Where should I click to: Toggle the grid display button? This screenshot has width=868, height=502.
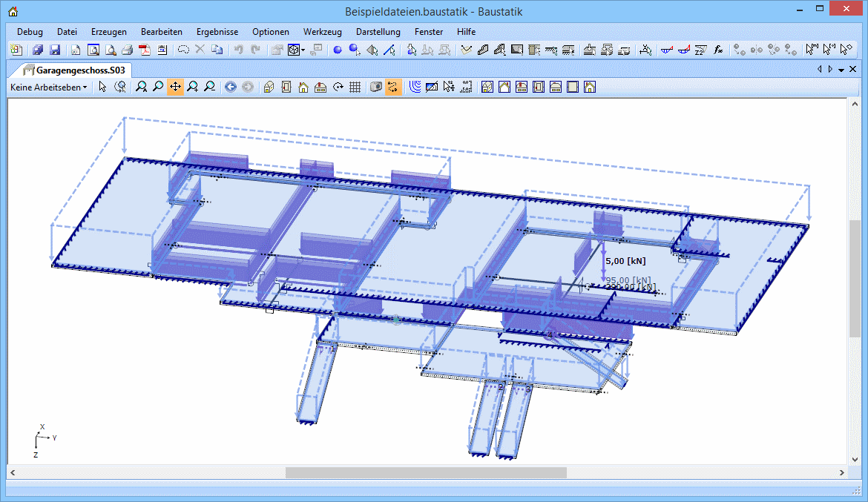point(355,87)
